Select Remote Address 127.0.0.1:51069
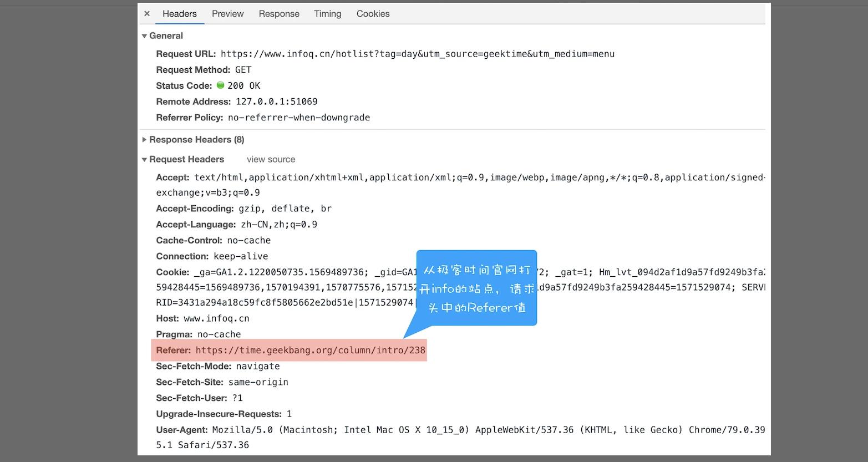Image resolution: width=868 pixels, height=462 pixels. tap(277, 102)
